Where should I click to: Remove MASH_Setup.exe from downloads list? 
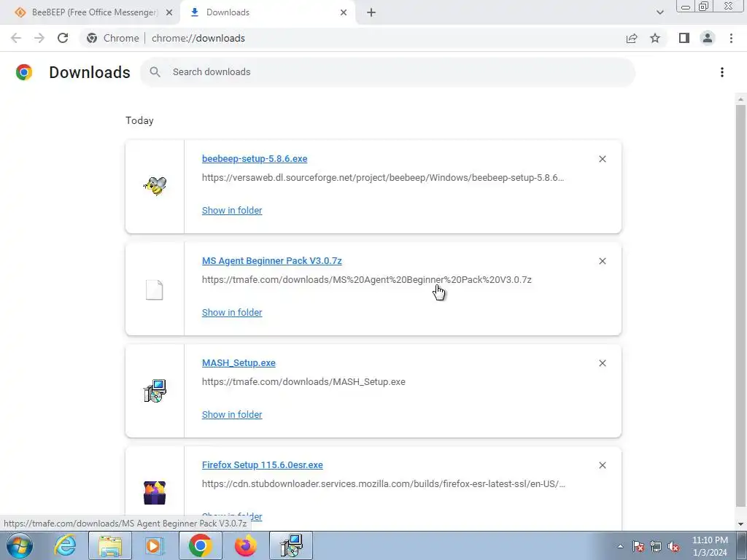(602, 363)
